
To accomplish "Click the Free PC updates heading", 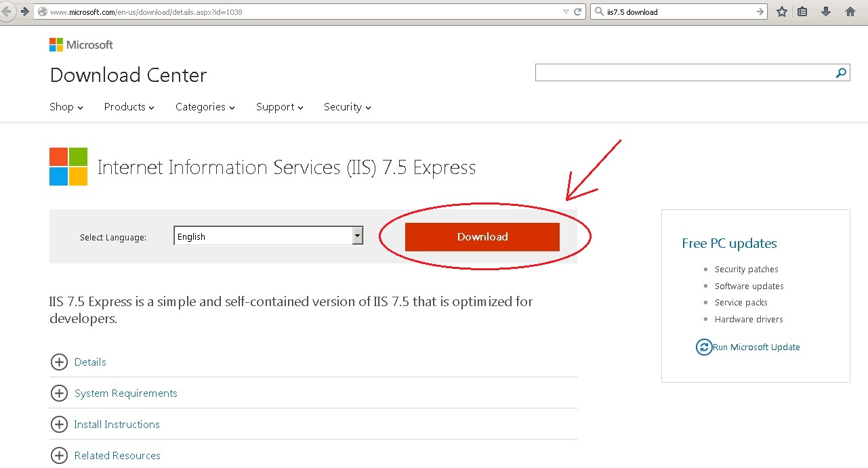I will coord(729,244).
